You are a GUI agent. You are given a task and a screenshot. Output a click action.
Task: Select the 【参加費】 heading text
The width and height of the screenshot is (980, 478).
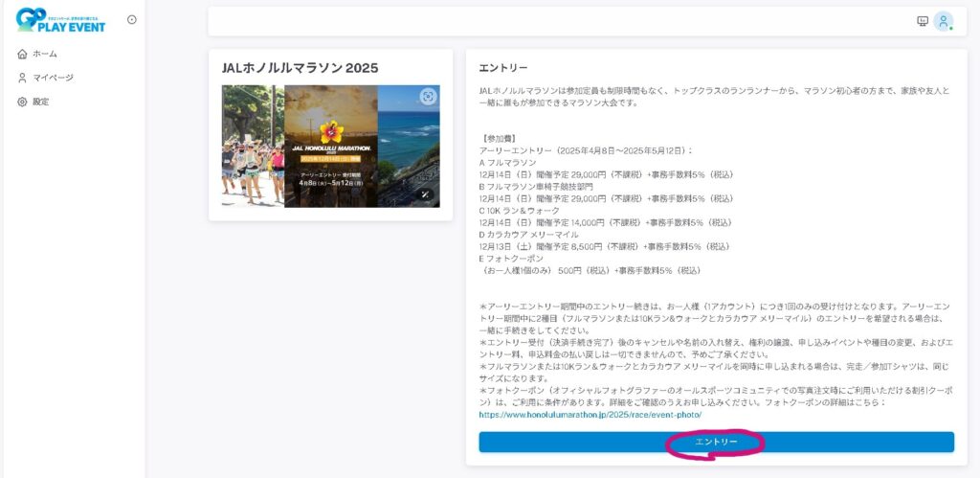coord(500,138)
